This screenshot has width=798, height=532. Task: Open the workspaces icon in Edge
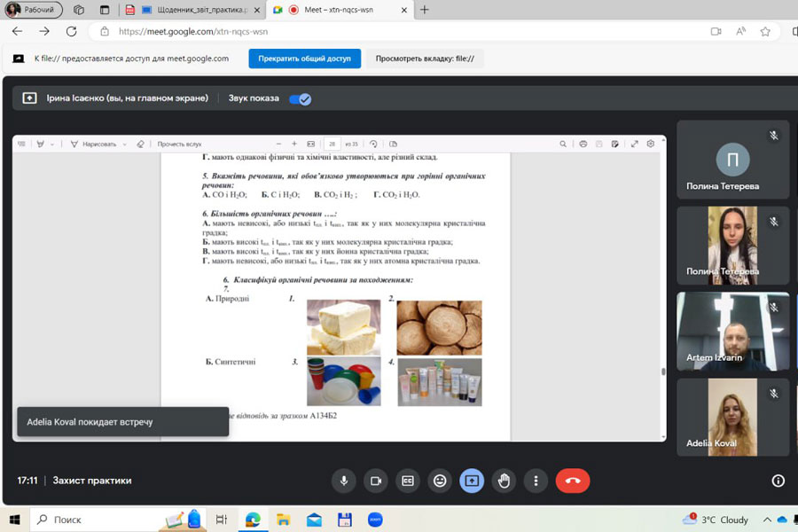coord(78,10)
